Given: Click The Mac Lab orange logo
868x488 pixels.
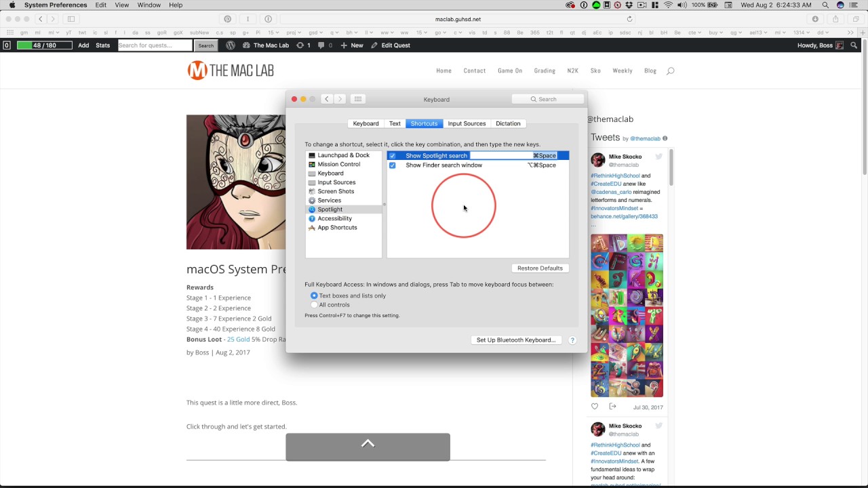Looking at the screenshot, I should [x=197, y=70].
